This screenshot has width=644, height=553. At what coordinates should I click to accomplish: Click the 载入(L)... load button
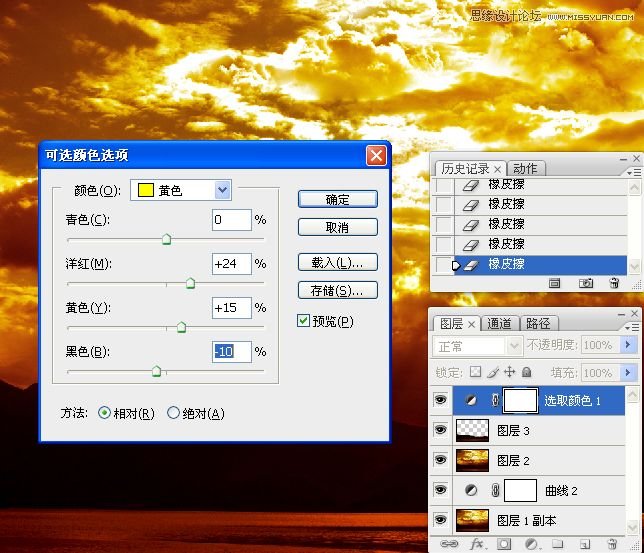coord(338,262)
